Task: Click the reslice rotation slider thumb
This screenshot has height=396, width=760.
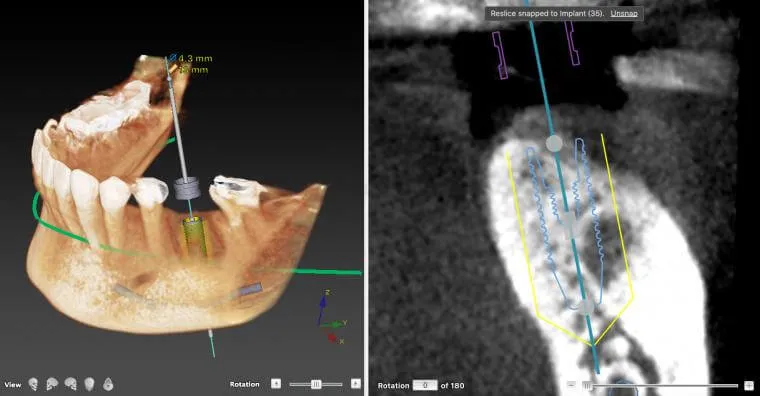Action: 587,386
